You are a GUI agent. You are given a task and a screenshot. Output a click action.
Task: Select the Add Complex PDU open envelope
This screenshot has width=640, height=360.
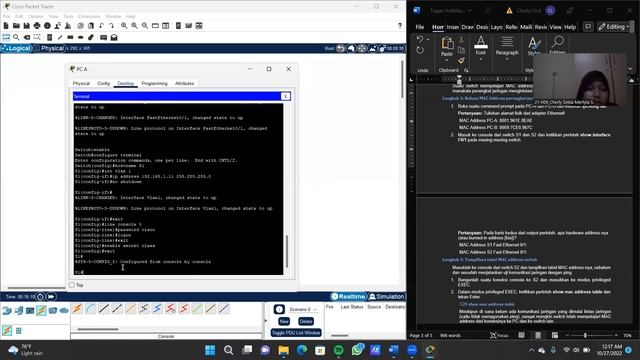click(x=114, y=38)
